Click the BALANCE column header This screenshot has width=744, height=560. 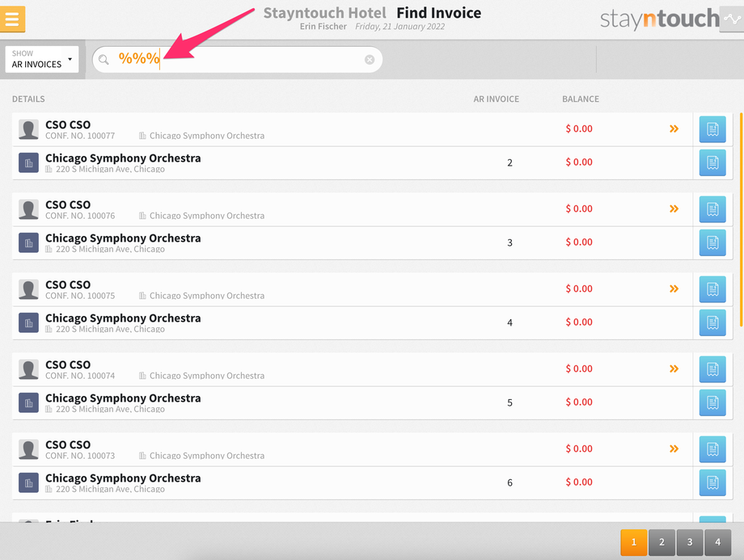(x=581, y=99)
